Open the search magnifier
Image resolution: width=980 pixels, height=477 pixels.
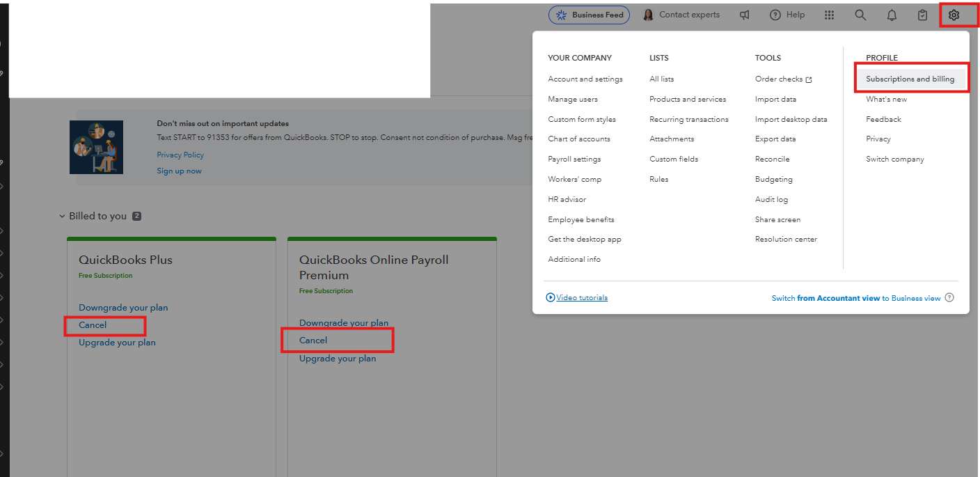click(860, 15)
